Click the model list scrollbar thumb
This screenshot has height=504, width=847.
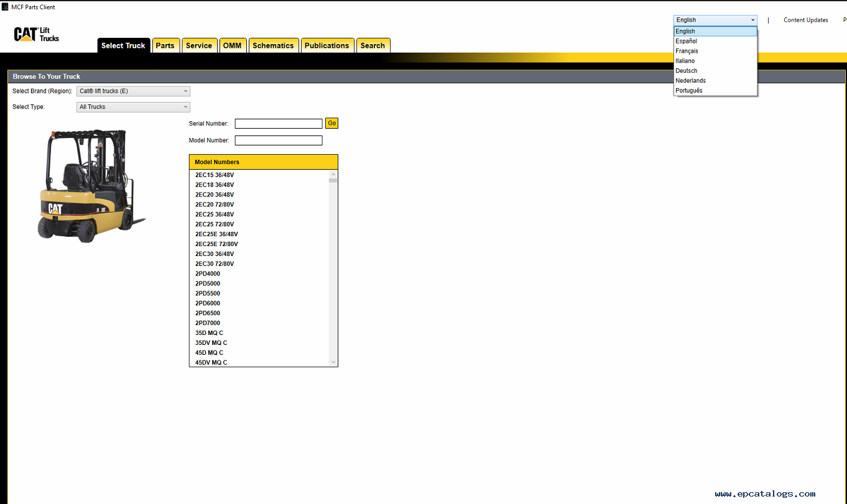[x=333, y=180]
